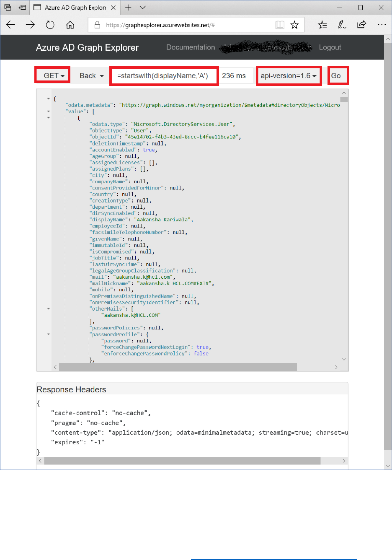Click the "displayName": "Aakansha Kariwala" line
Viewport: 392px width, 560px height.
pyautogui.click(x=141, y=220)
